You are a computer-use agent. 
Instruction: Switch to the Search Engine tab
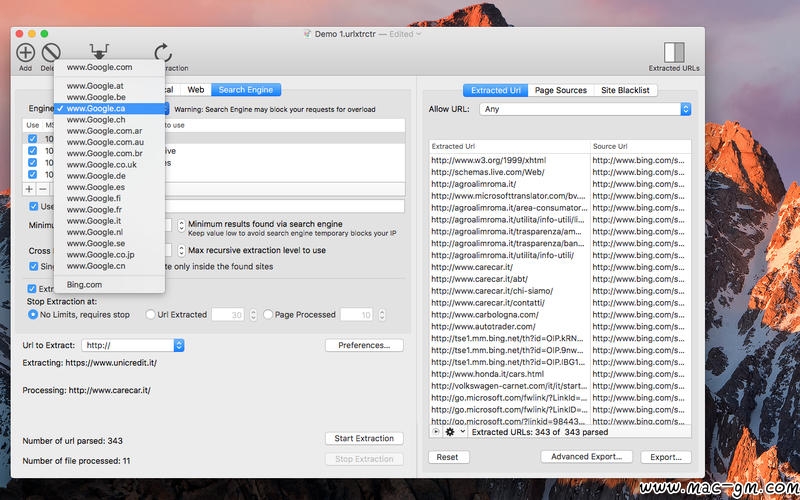click(x=246, y=90)
